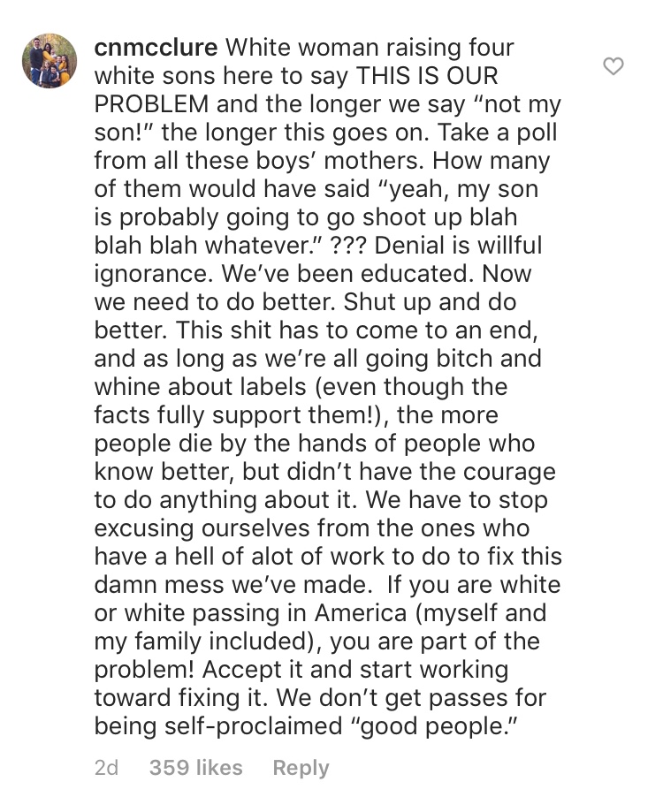Click the text "Take a poll"

497,132
